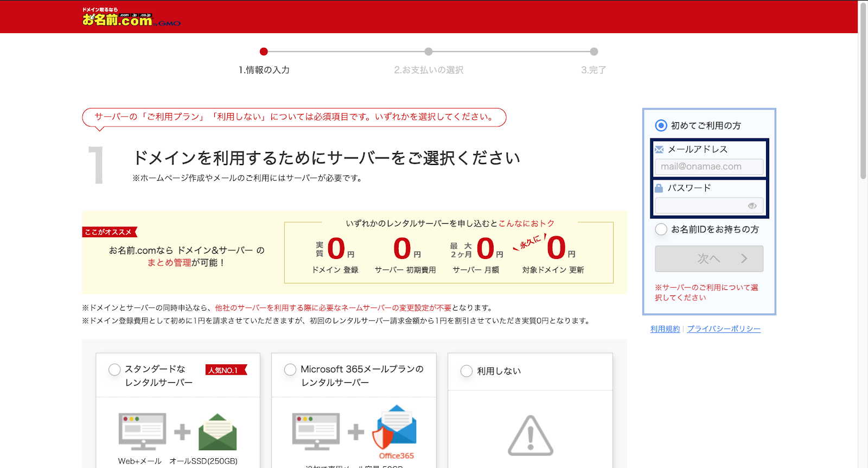The width and height of the screenshot is (868, 468).
Task: Toggle password visibility eye icon
Action: [752, 206]
